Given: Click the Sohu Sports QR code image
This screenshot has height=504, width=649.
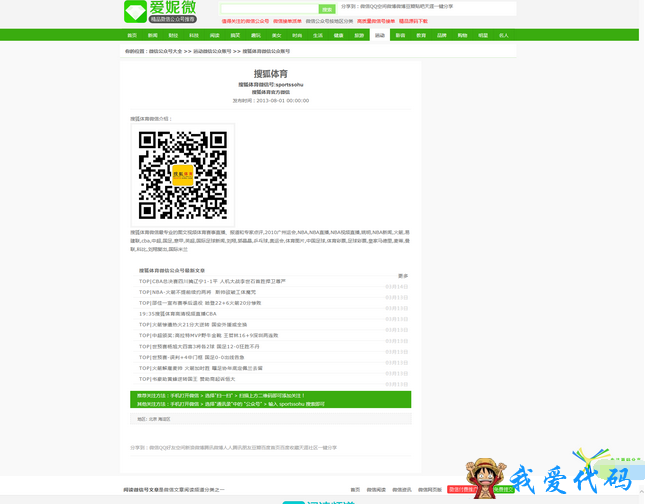Looking at the screenshot, I should (x=183, y=175).
